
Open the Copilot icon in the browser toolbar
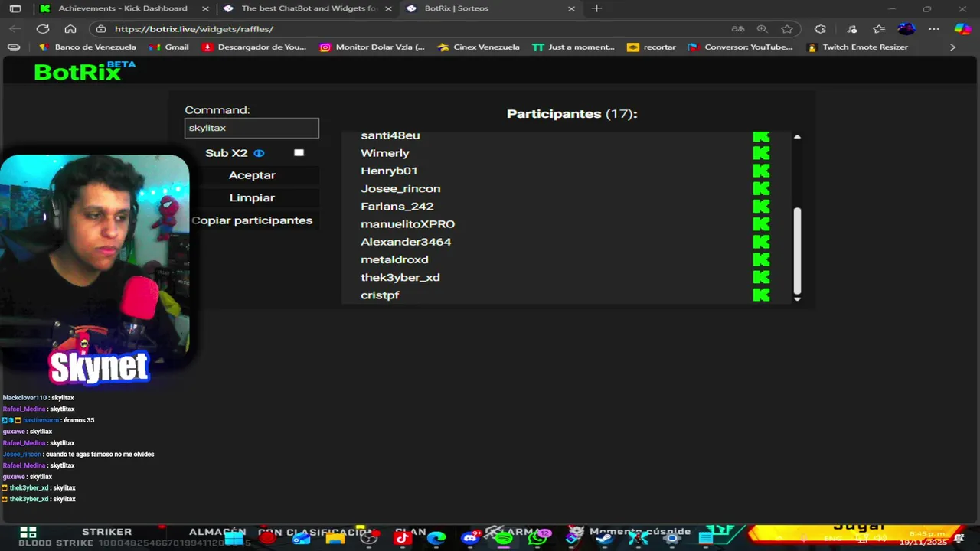[x=962, y=29]
